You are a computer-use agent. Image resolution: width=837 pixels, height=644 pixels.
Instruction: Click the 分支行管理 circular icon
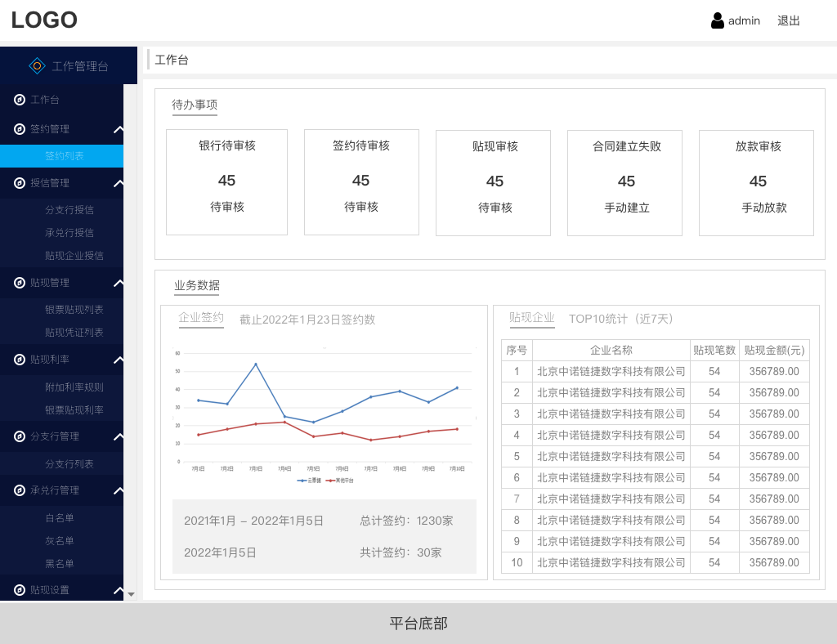(18, 436)
